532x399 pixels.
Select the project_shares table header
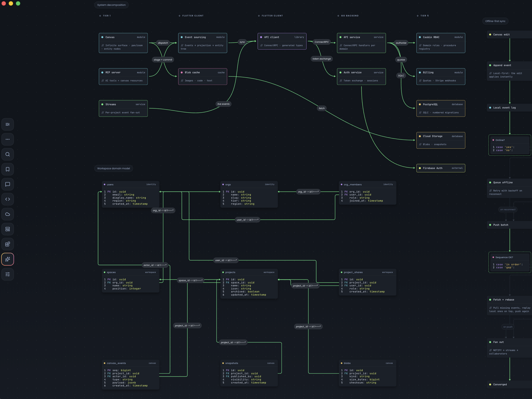(x=367, y=272)
